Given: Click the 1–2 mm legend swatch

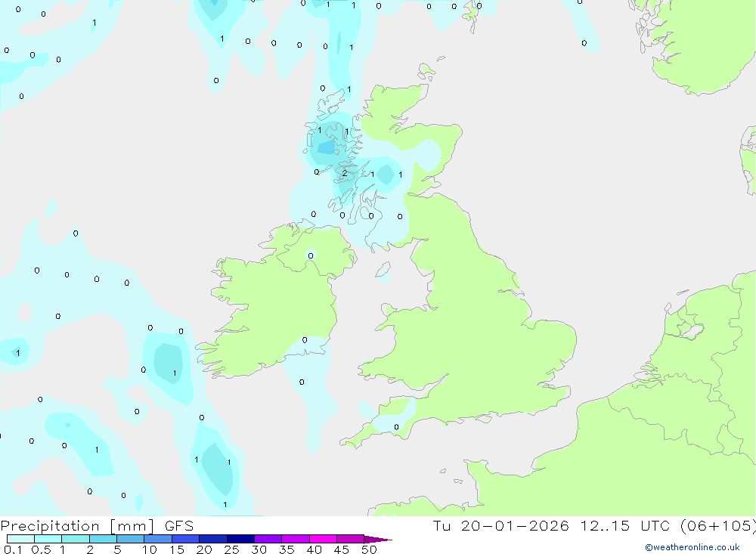Looking at the screenshot, I should 75,539.
